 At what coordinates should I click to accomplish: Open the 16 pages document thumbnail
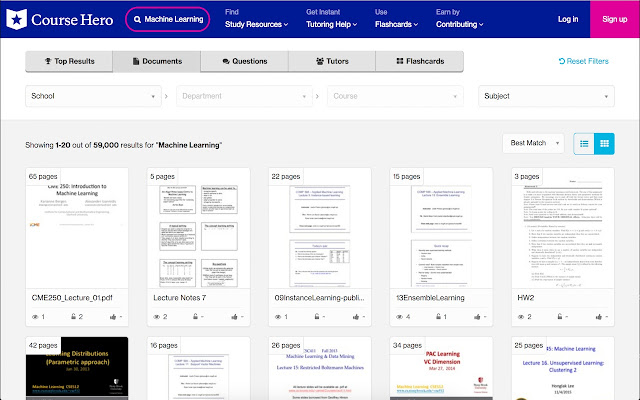pyautogui.click(x=198, y=369)
